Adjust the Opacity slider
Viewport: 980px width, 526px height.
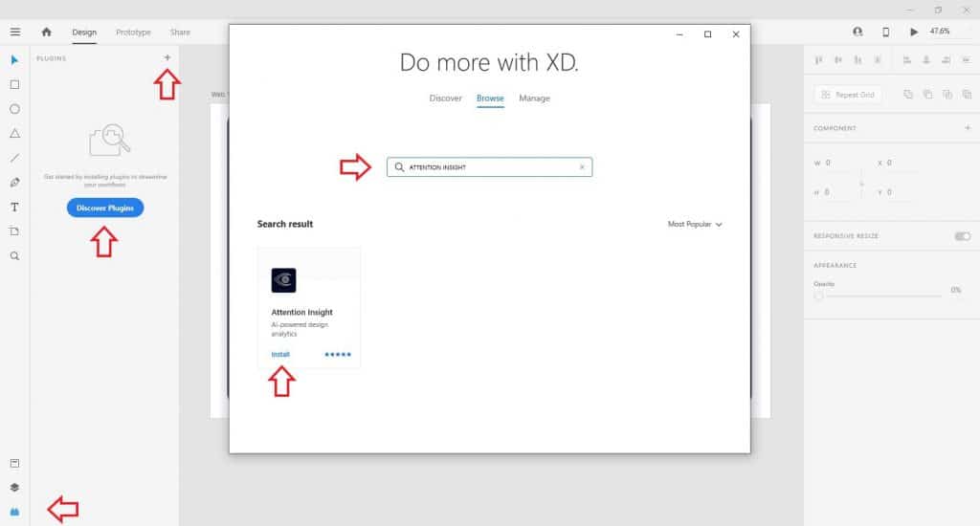[x=879, y=295]
